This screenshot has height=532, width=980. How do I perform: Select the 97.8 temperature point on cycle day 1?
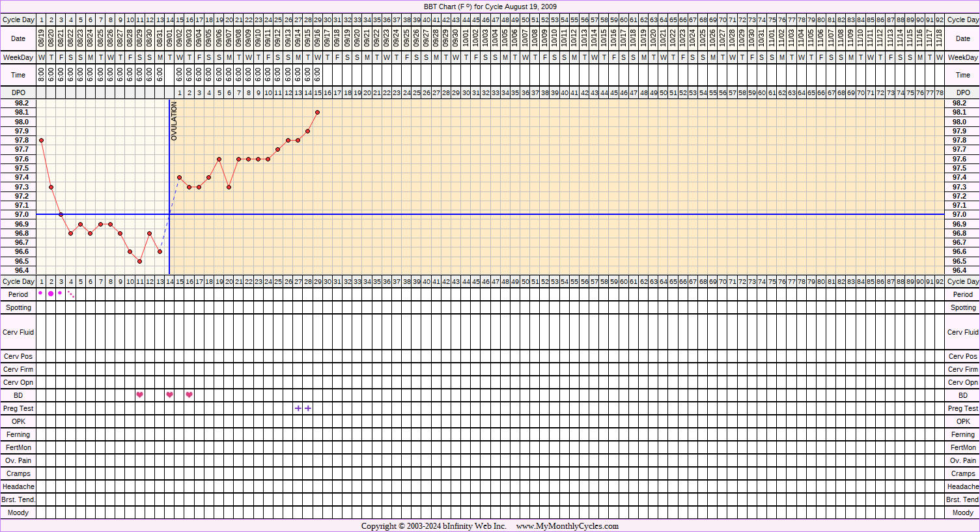41,140
